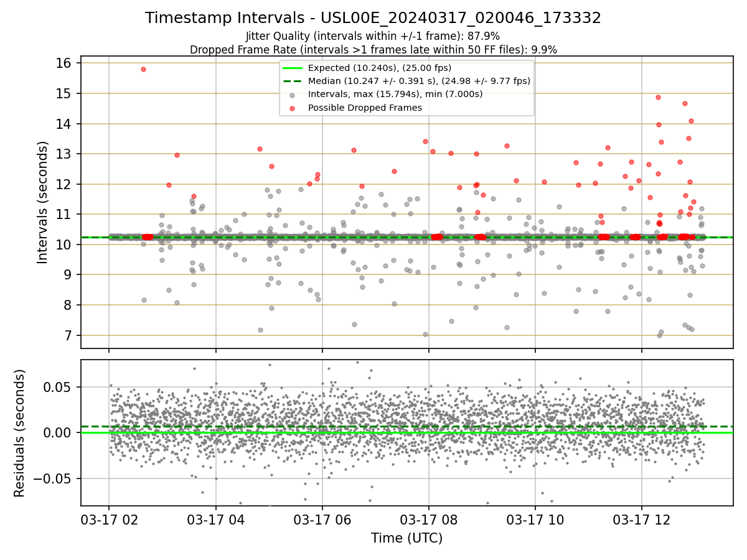This screenshot has height=560, width=747.
Task: Click the 'Intervals (seconds)' y-axis label
Action: 42,202
